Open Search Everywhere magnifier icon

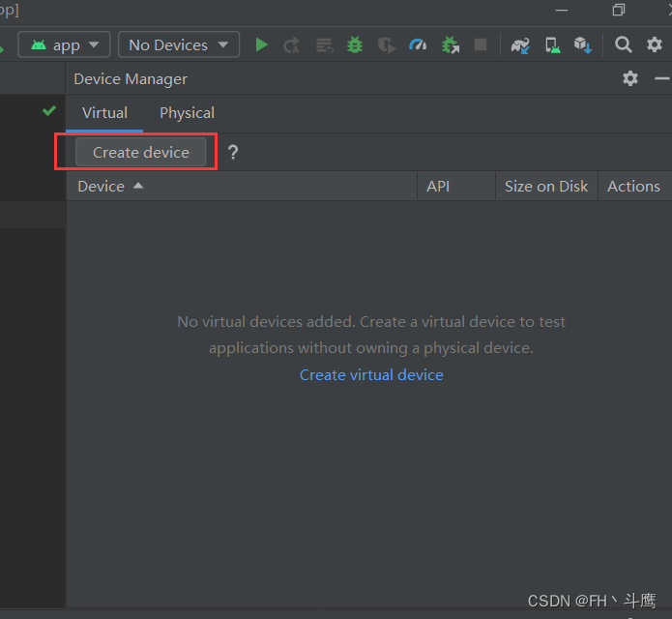coord(623,44)
